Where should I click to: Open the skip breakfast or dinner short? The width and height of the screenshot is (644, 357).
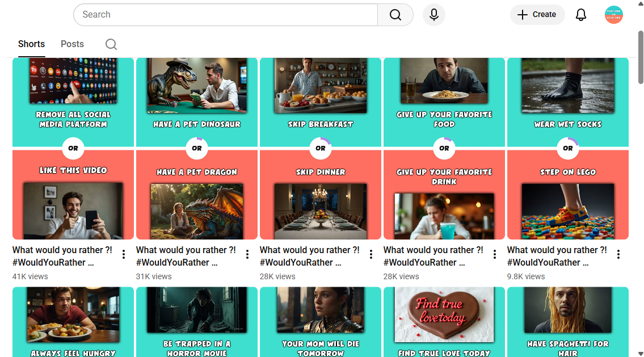(321, 148)
